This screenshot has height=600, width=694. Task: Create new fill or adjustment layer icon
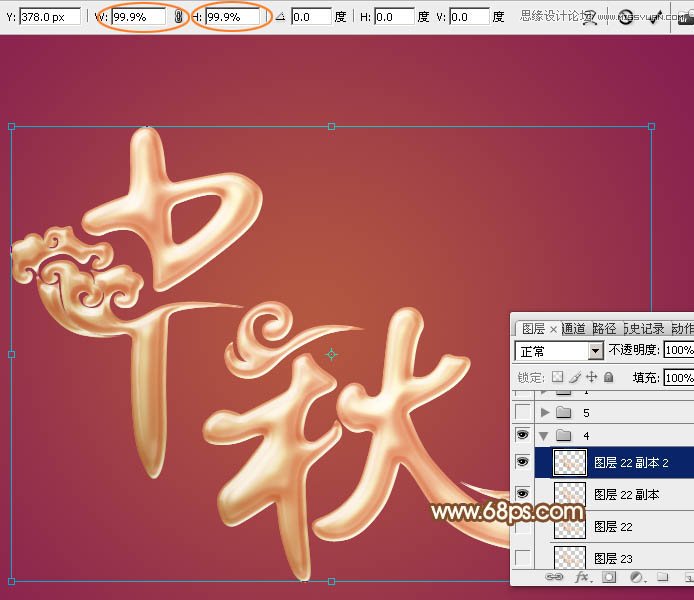pyautogui.click(x=636, y=577)
